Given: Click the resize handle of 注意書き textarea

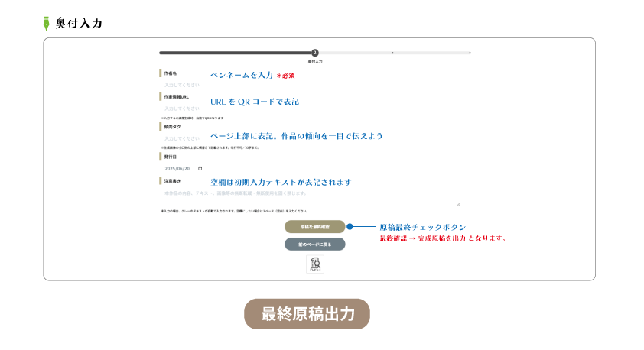Looking at the screenshot, I should click(458, 204).
